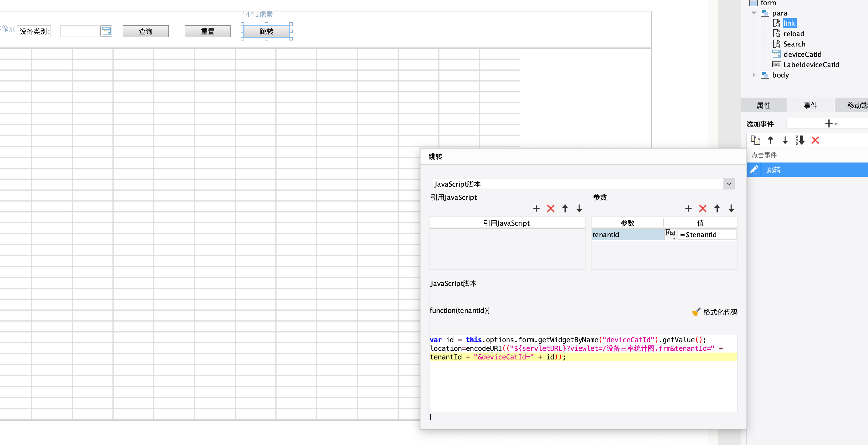
Task: Switch to the 事件 tab
Action: (810, 105)
